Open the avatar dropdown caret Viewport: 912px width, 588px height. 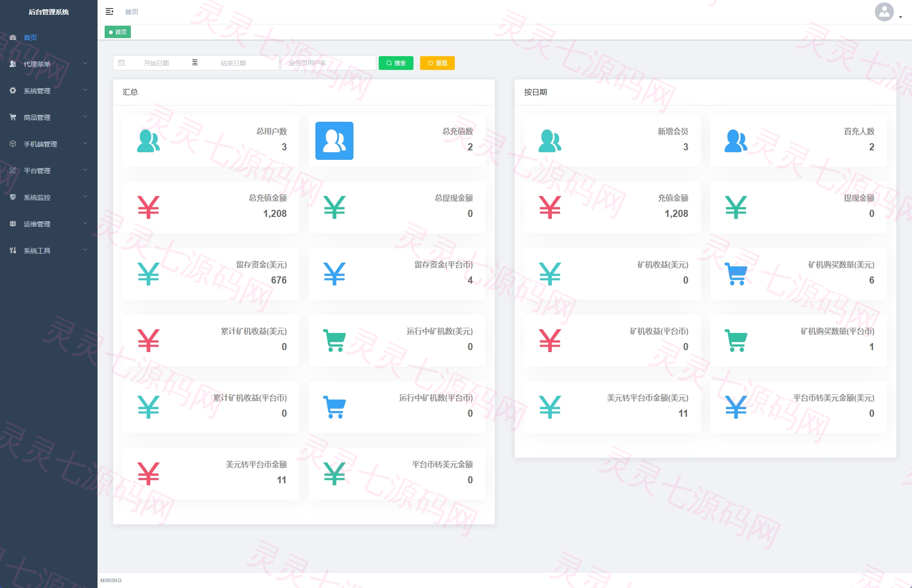click(x=901, y=17)
